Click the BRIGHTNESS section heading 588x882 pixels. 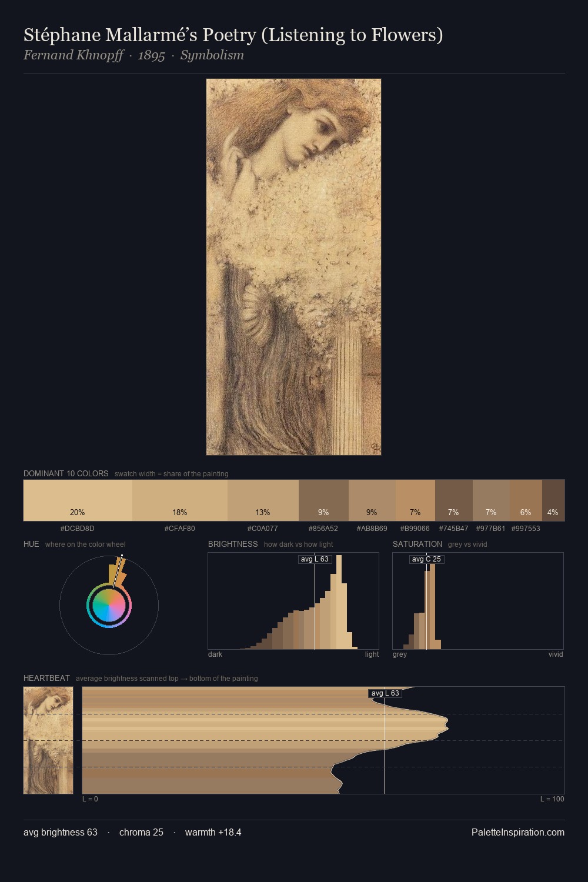[x=233, y=544]
